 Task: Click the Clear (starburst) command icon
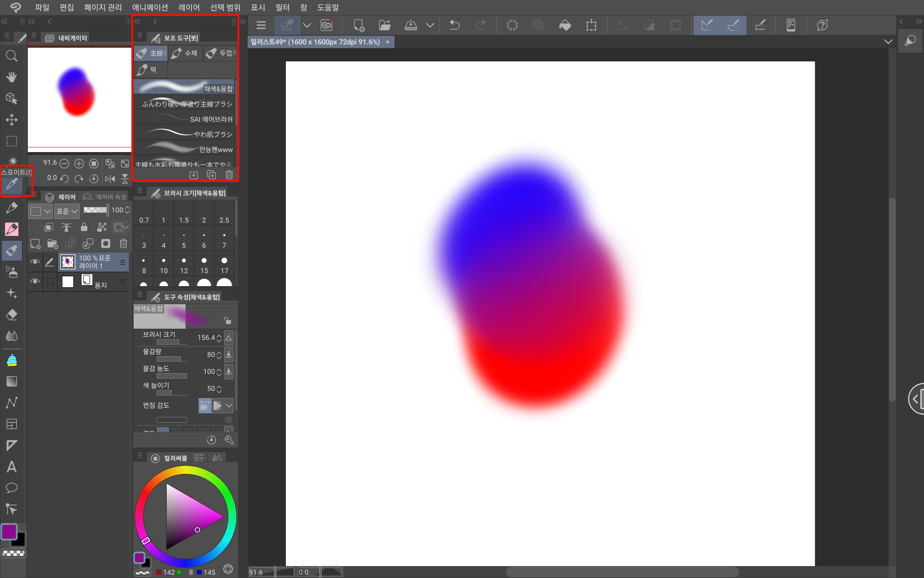pyautogui.click(x=512, y=25)
